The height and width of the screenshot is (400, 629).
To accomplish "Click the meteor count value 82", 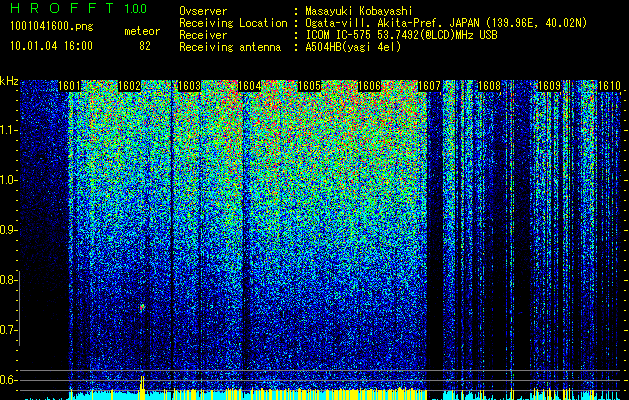I will pos(145,46).
